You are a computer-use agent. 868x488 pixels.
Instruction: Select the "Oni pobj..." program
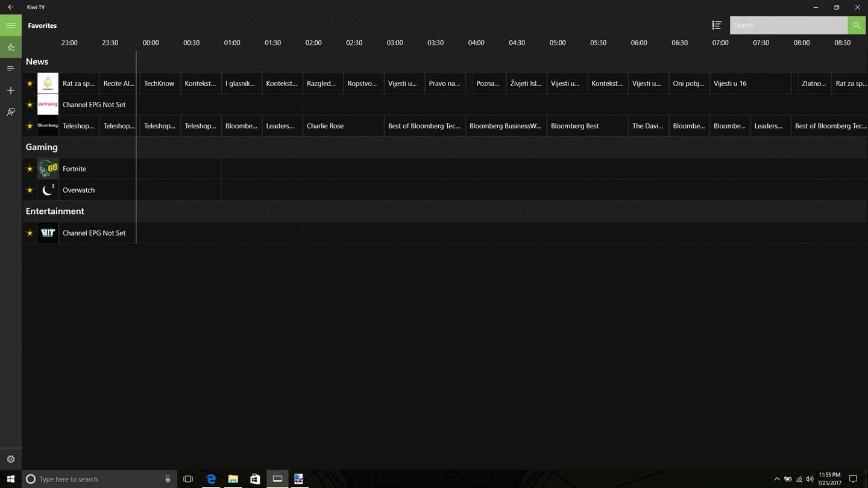689,83
